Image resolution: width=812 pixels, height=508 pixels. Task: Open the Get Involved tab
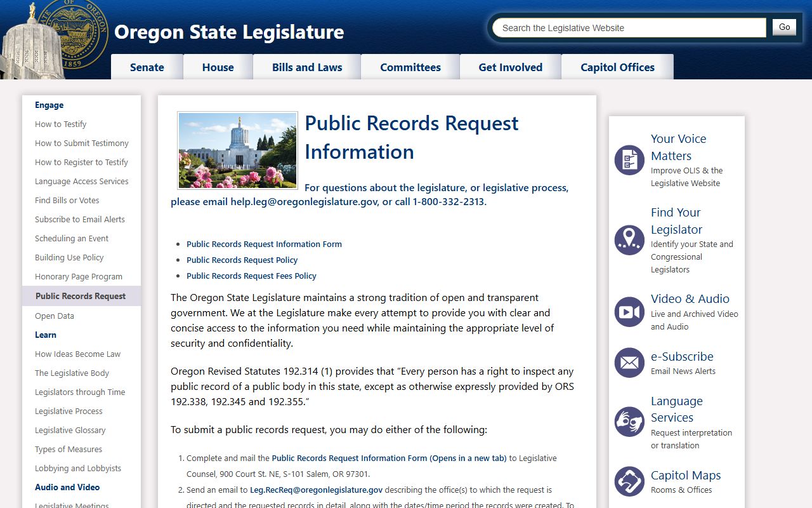511,67
